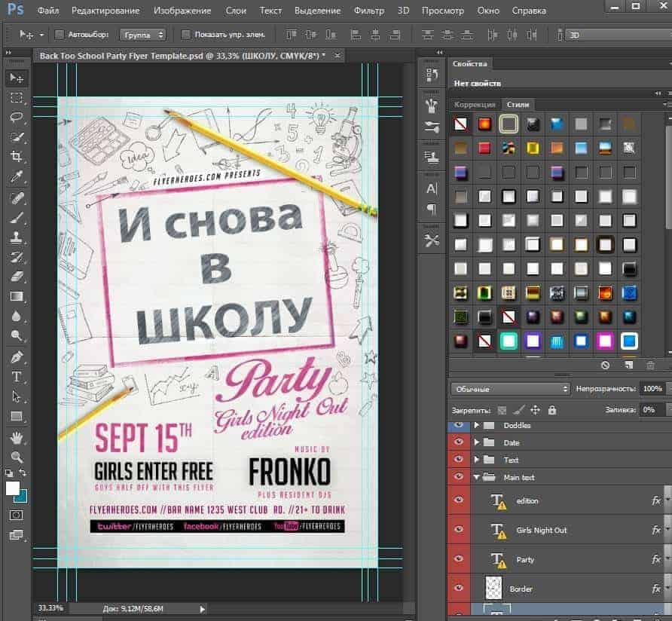Click lock position icon in layers panel
This screenshot has height=621, width=672.
click(536, 411)
